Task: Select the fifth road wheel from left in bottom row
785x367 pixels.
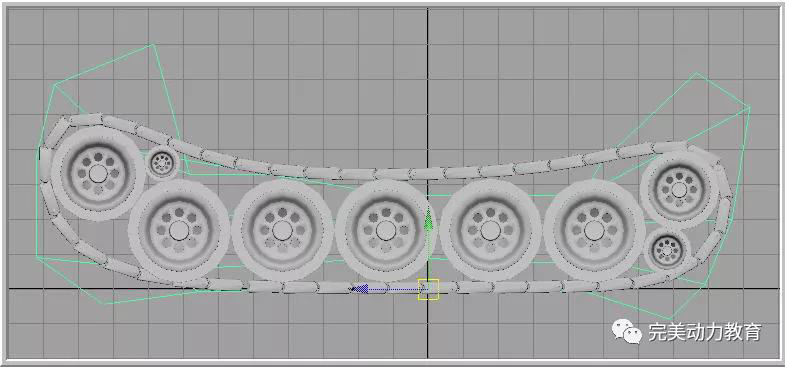Action: (594, 230)
